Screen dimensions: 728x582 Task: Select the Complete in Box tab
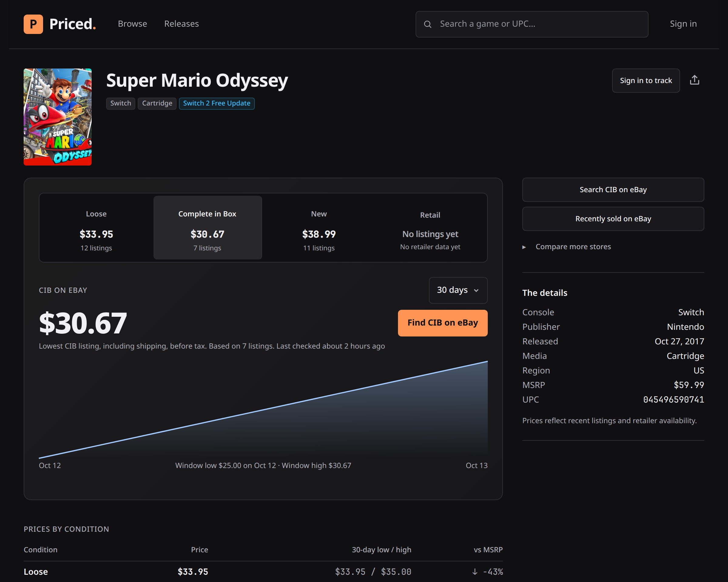(207, 228)
